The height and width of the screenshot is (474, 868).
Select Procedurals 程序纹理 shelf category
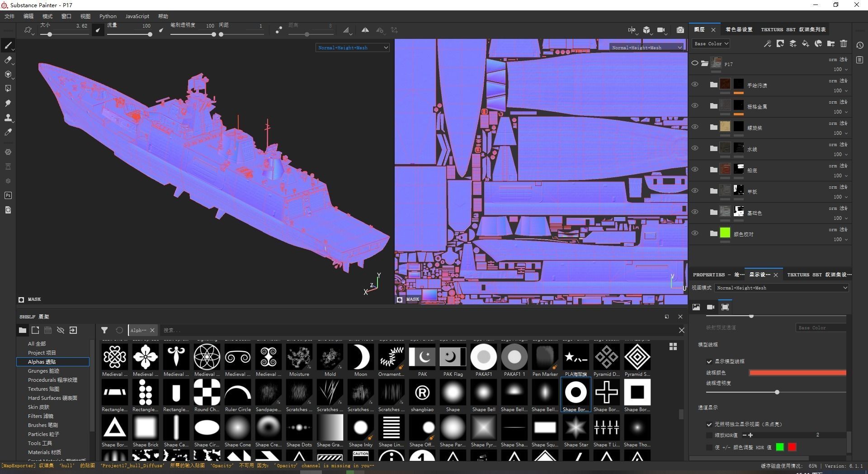pos(52,380)
